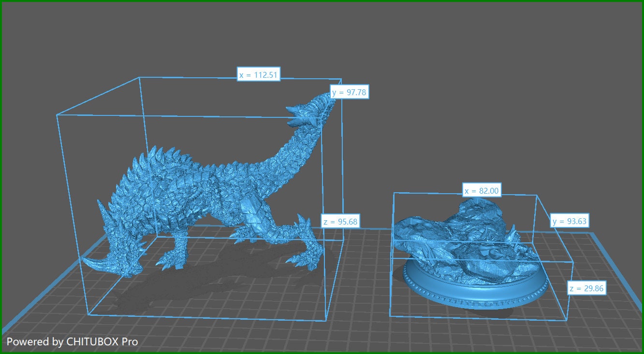Click the z = 29.86 height label
Viewport: 644px width, 354px height.
point(586,289)
